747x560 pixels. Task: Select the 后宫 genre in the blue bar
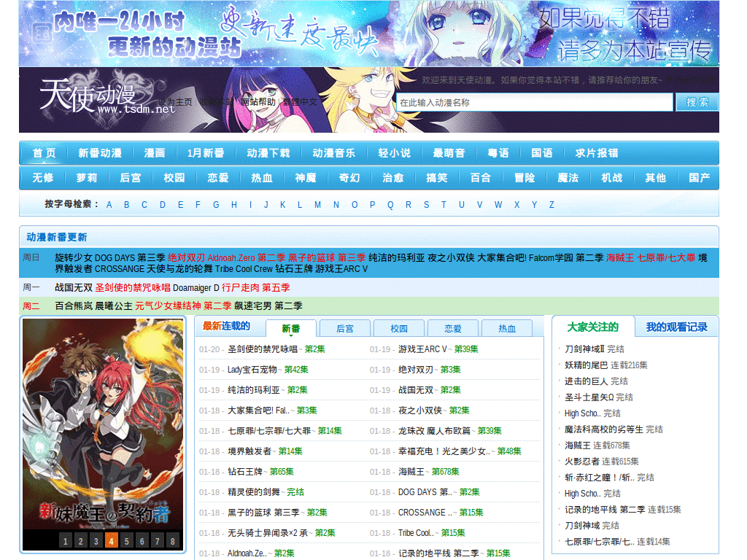click(131, 178)
